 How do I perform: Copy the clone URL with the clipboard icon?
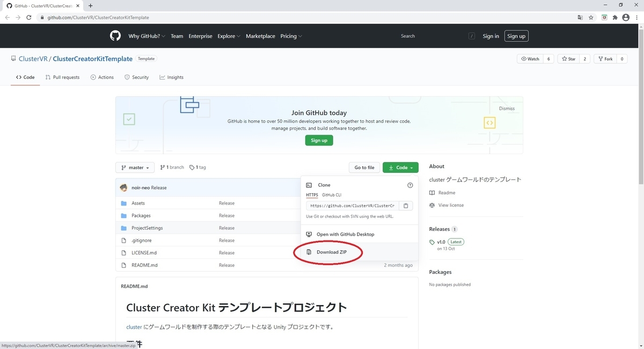pyautogui.click(x=406, y=206)
